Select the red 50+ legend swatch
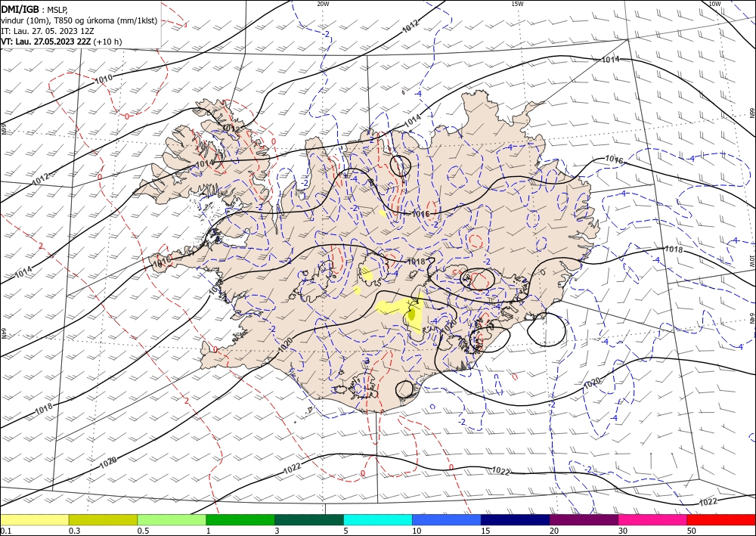The image size is (756, 536). pyautogui.click(x=721, y=519)
